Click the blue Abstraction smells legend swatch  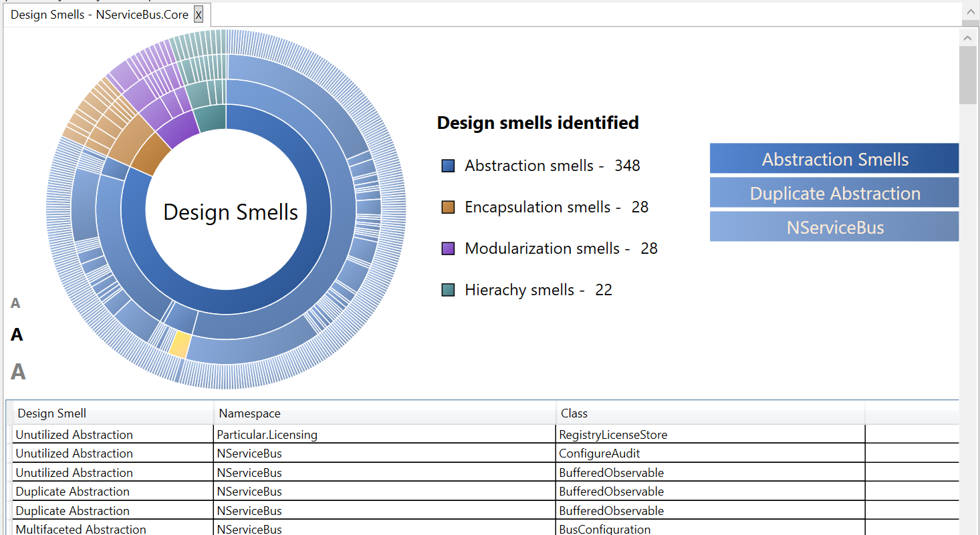(x=448, y=166)
